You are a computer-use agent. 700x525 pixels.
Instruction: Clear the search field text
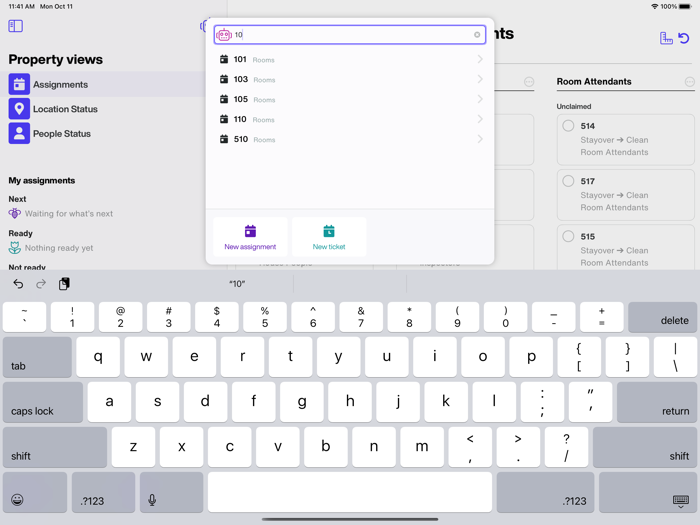click(477, 35)
